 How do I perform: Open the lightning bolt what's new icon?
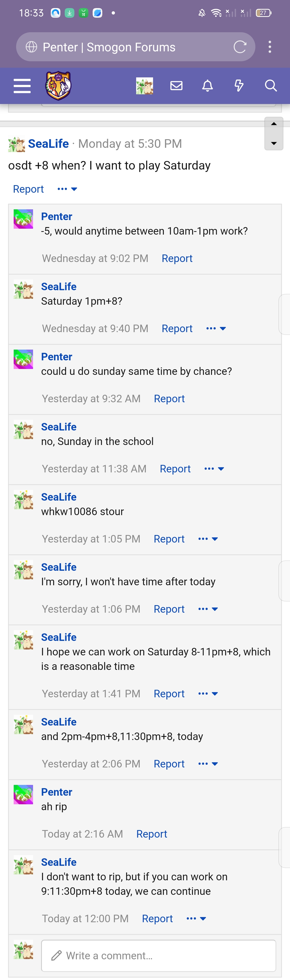pos(239,86)
